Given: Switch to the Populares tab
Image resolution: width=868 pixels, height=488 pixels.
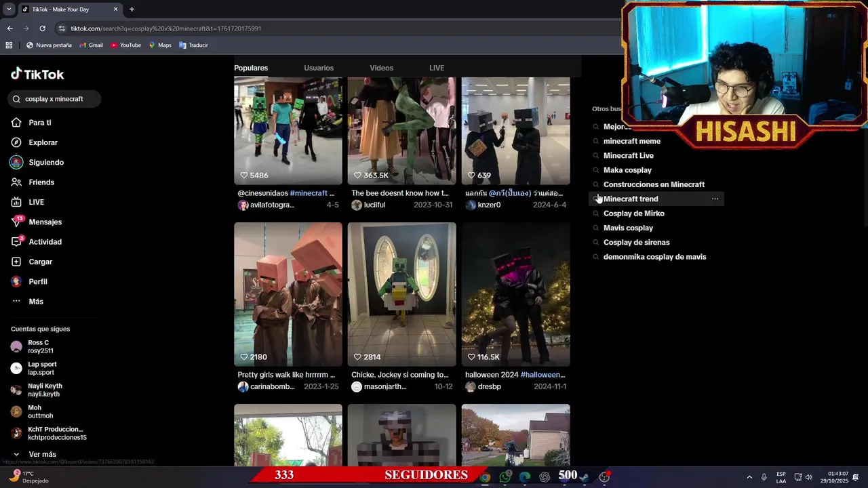Looking at the screenshot, I should tap(251, 68).
